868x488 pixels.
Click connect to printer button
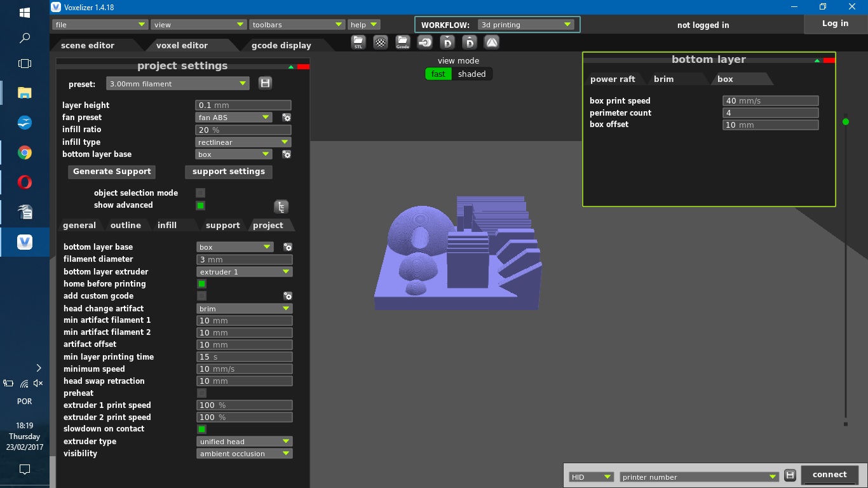[x=829, y=475]
